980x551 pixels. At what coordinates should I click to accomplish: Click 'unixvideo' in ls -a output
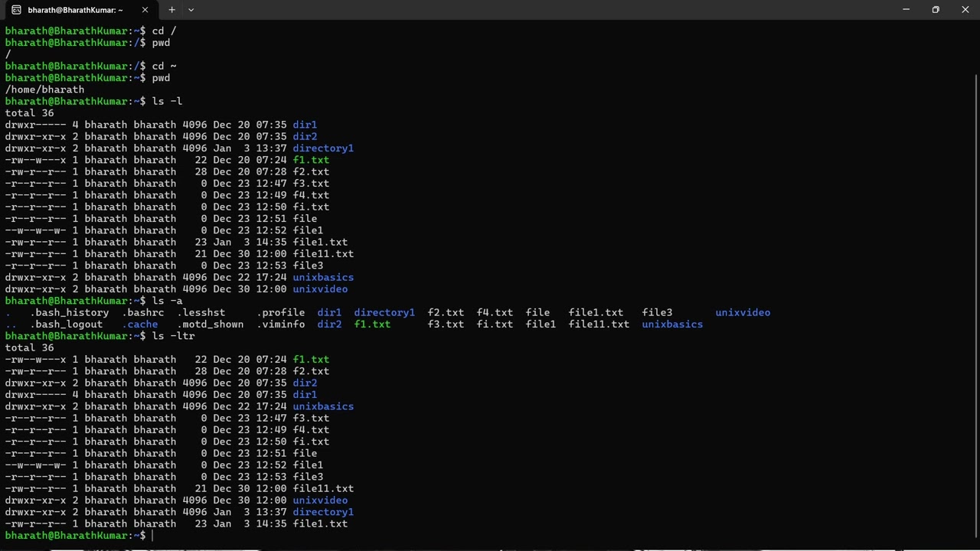[x=743, y=312]
